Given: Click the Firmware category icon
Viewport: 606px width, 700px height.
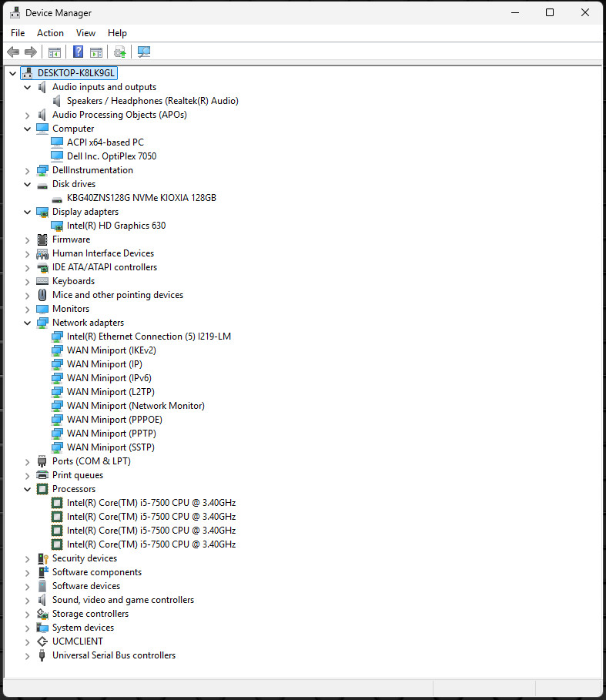Looking at the screenshot, I should click(x=42, y=239).
